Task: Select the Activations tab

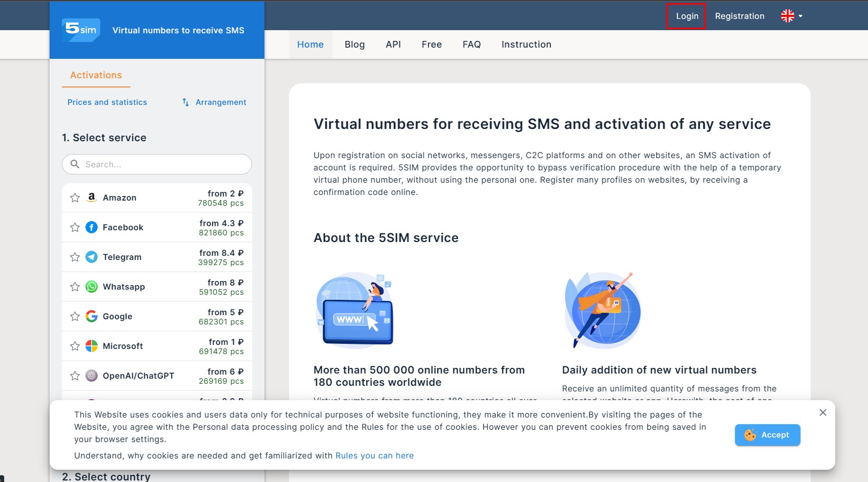Action: pos(96,75)
